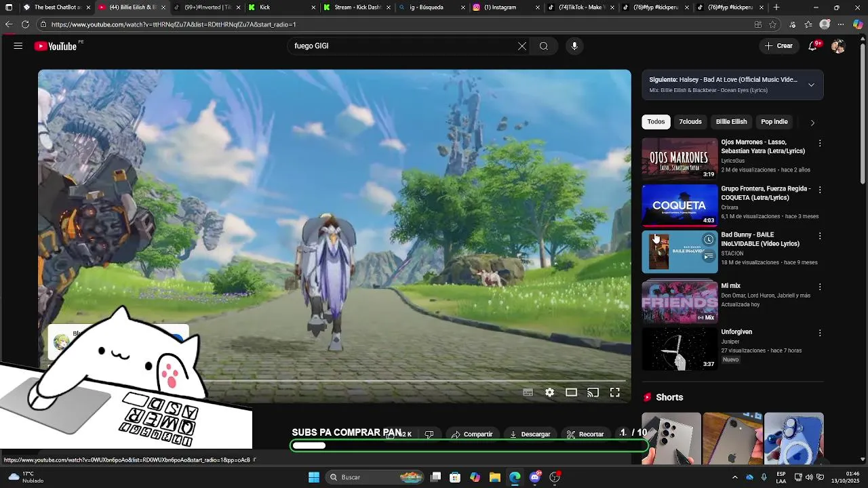The image size is (868, 488).
Task: Open a new browser tab
Action: pyautogui.click(x=776, y=7)
